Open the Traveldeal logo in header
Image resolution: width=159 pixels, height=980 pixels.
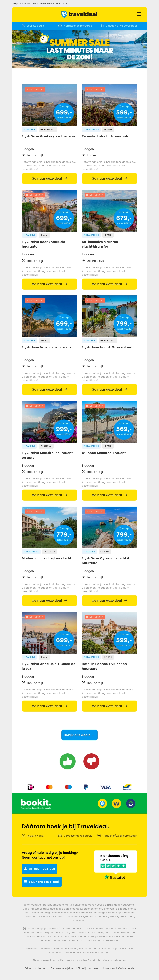point(79,14)
